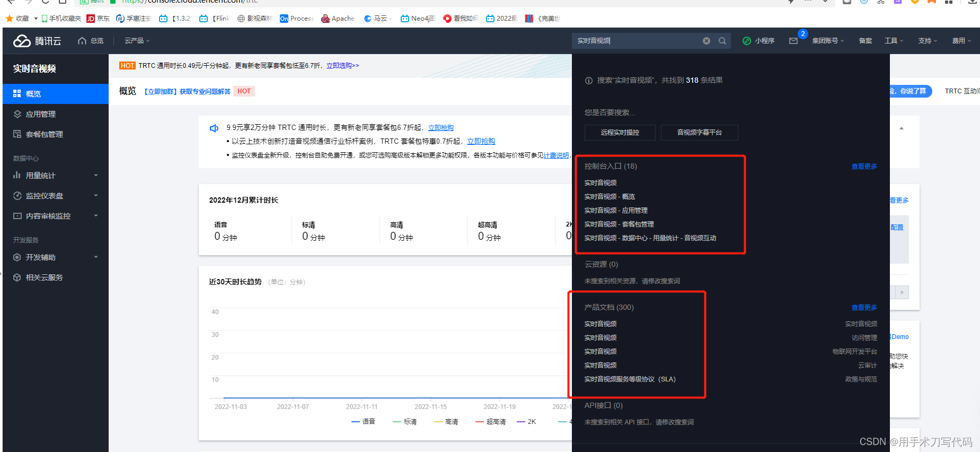Click the 套餐包管理 sidebar icon
Screen dimensions: 980x452
(17, 134)
